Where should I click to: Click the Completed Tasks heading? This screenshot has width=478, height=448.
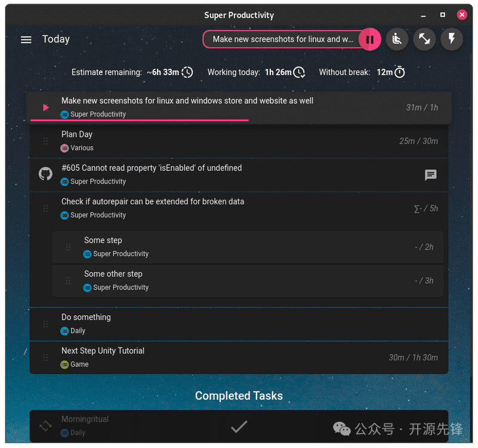[239, 396]
